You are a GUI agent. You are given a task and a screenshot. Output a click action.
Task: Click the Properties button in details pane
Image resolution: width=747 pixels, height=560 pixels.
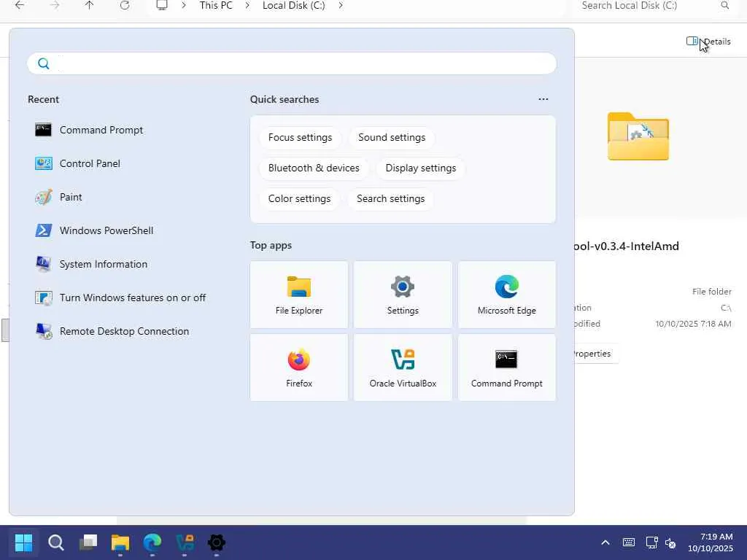click(595, 354)
